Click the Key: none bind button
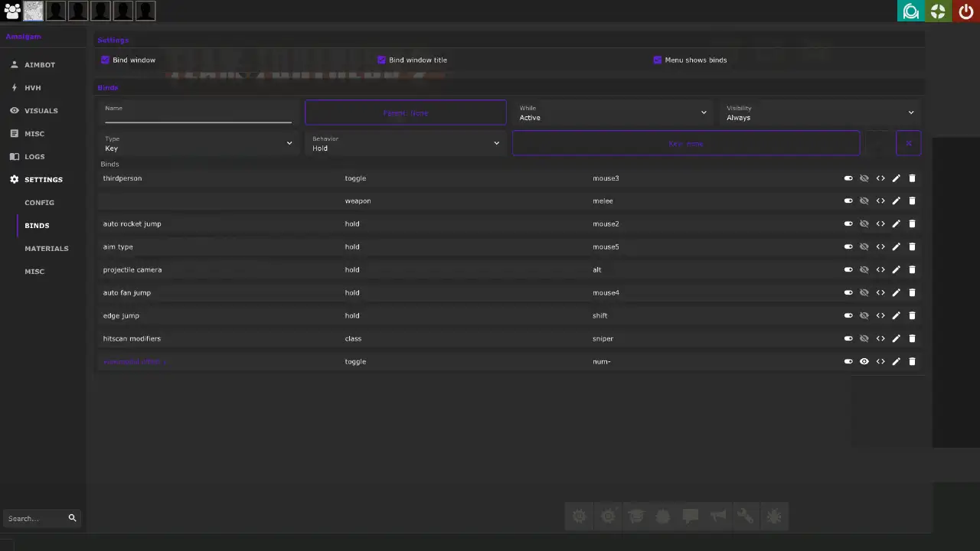The width and height of the screenshot is (980, 551). coord(686,143)
